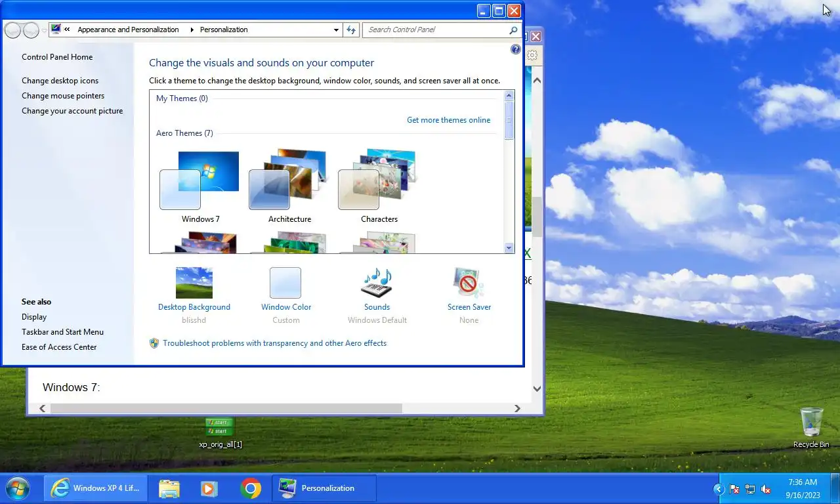Open Ease of Access Center
The height and width of the screenshot is (504, 840).
click(x=59, y=347)
